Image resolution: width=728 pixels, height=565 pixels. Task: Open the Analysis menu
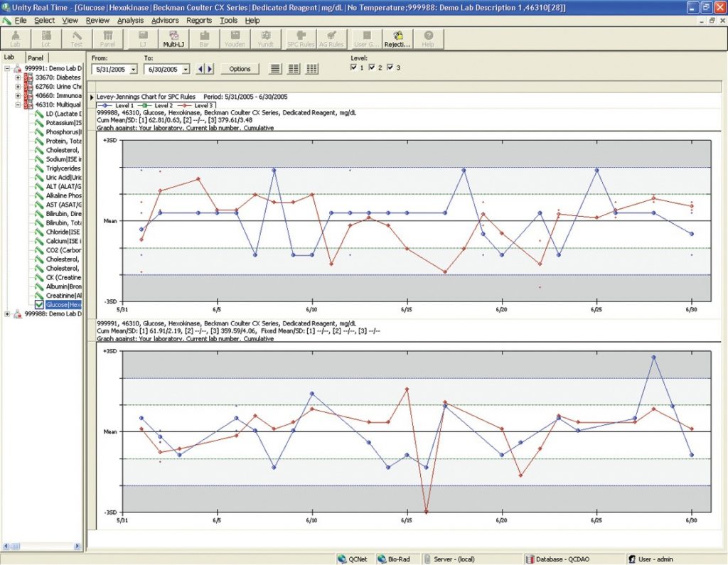tap(131, 21)
